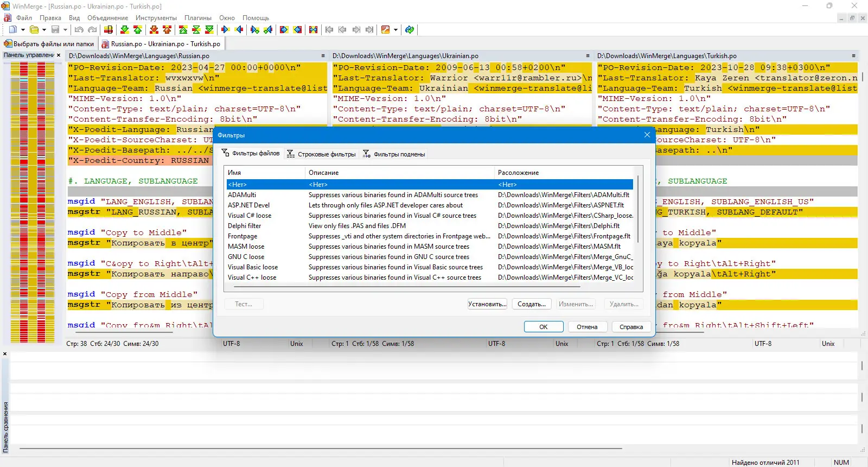Click the Установить... button
This screenshot has width=868, height=467.
click(x=487, y=304)
